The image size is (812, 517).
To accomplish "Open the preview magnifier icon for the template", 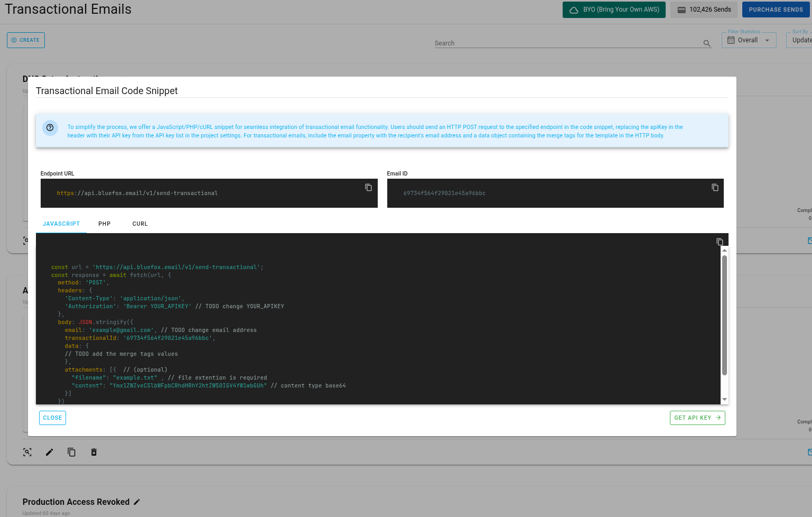I will (27, 452).
